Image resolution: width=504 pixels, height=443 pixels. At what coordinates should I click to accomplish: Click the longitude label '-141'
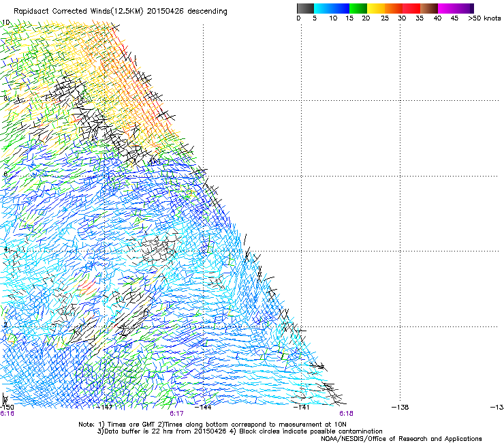tap(302, 408)
